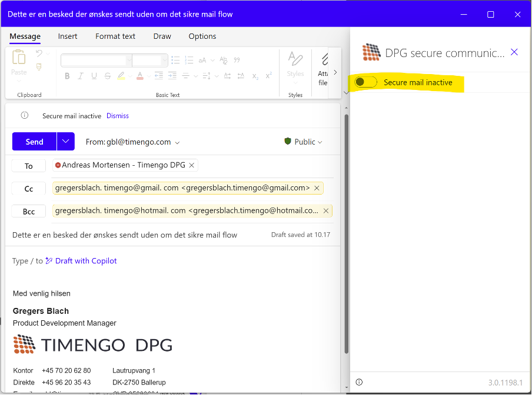Toggle bulleted list formatting
Image resolution: width=532 pixels, height=395 pixels.
(x=175, y=61)
